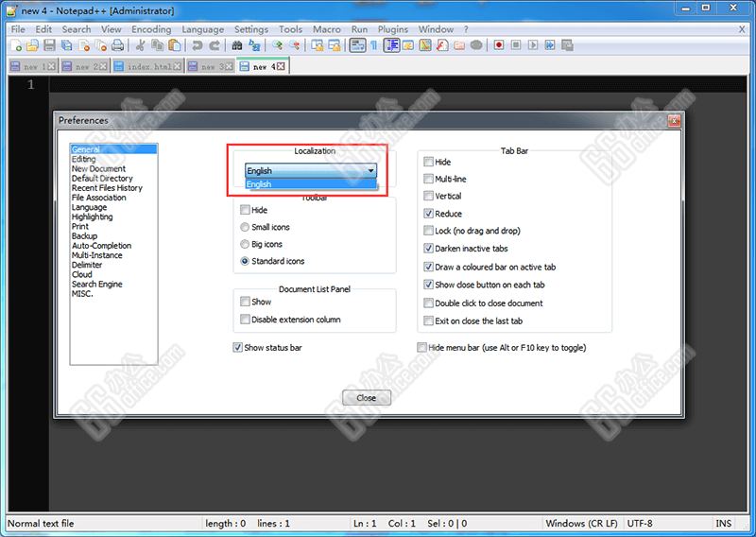Click the Copy toolbar icon
The height and width of the screenshot is (537, 756).
(157, 45)
